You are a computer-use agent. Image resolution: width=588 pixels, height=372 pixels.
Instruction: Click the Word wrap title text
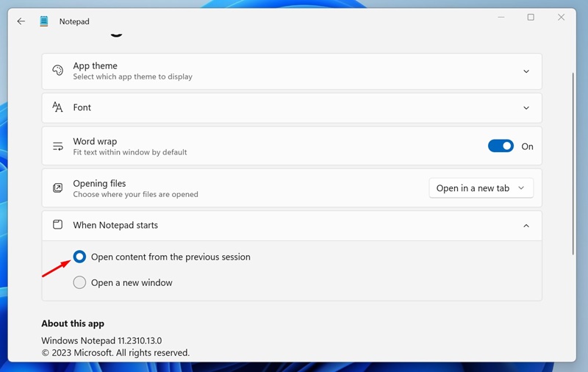95,141
